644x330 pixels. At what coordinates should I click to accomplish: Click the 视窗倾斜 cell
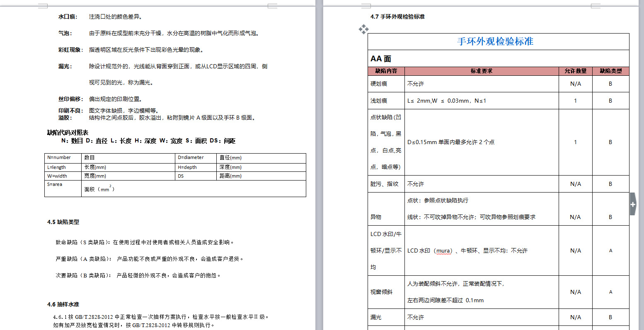386,292
